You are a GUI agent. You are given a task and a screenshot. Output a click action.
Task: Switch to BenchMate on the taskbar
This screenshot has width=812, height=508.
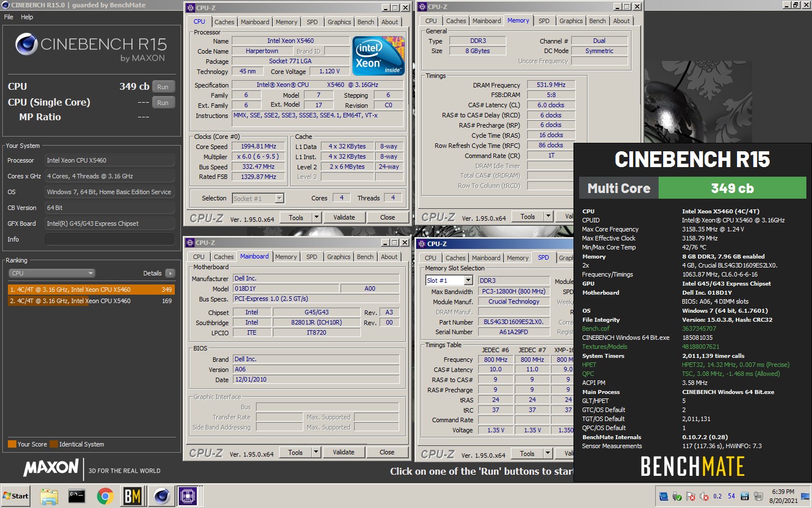coord(133,496)
